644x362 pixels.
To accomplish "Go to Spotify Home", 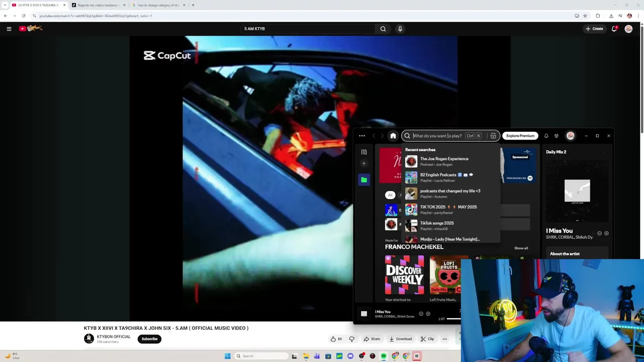I will click(393, 136).
